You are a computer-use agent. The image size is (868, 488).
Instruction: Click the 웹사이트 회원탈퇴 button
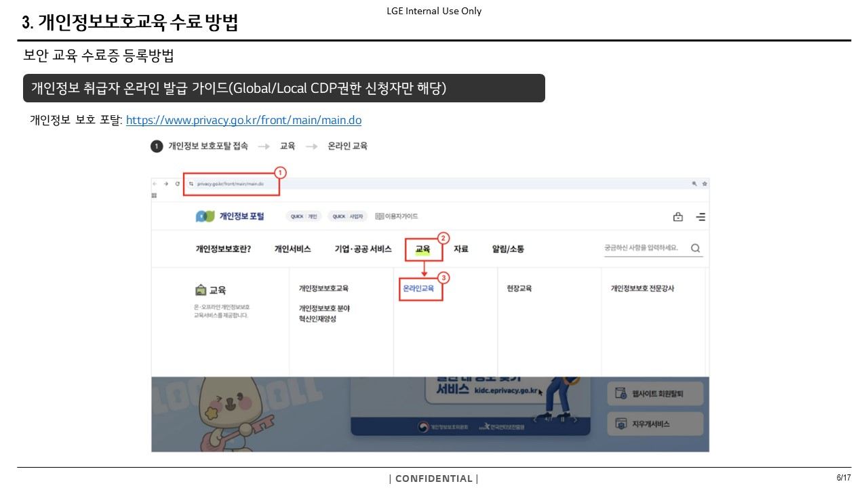[x=655, y=393]
